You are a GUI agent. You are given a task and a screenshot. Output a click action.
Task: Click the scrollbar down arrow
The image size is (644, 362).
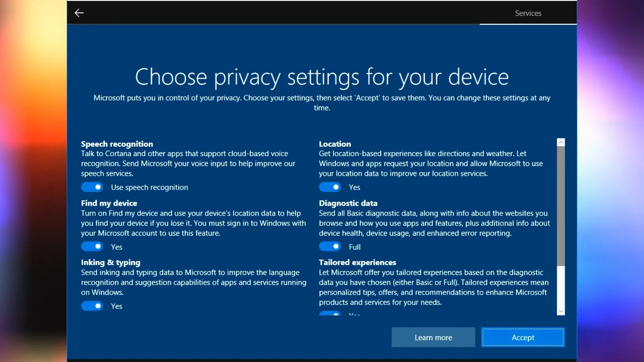561,311
